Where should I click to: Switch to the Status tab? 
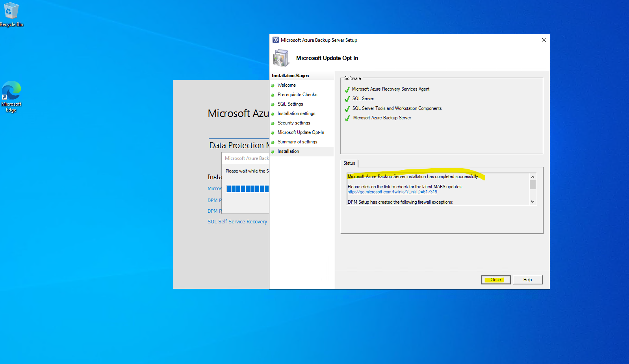(349, 163)
